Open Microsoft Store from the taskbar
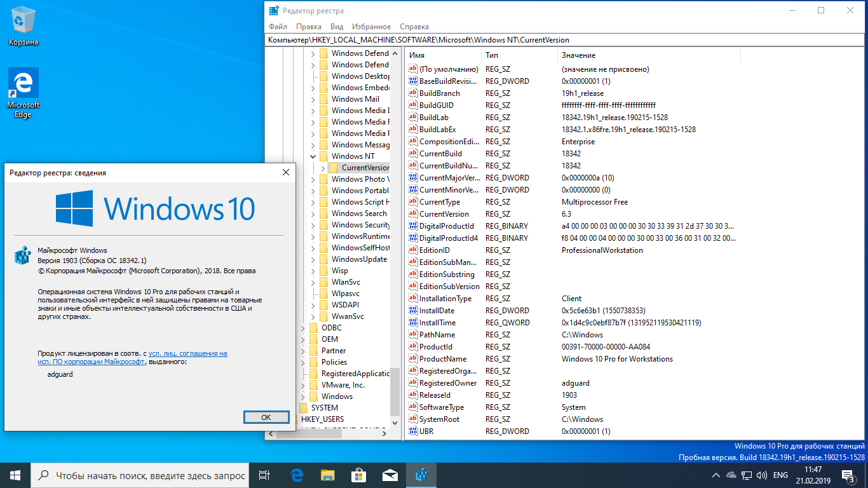The image size is (868, 488). pos(359,475)
